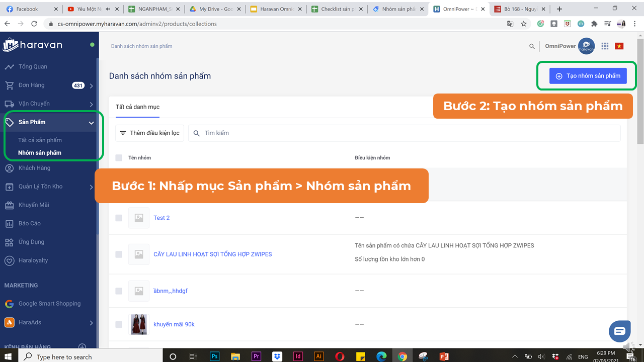This screenshot has width=644, height=362.
Task: Open PowerPoint from the taskbar
Action: [444, 356]
